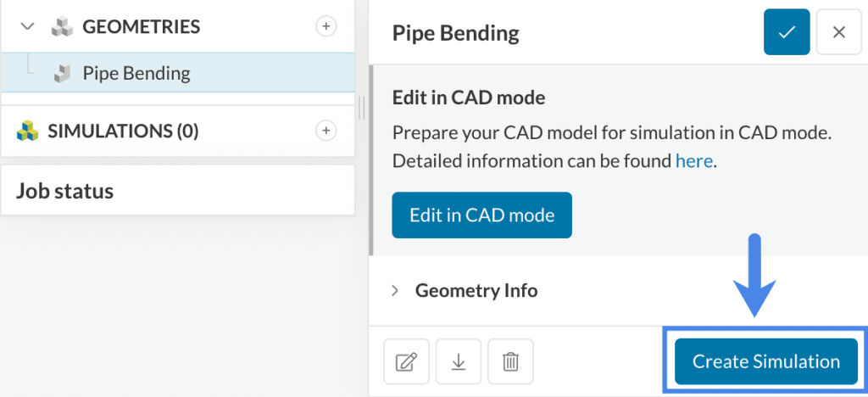This screenshot has height=397, width=868.
Task: Click the Create Simulation button
Action: pyautogui.click(x=765, y=361)
